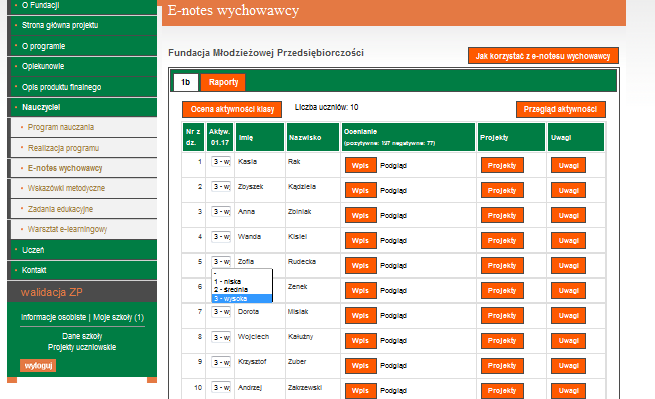The width and height of the screenshot is (655, 399).
Task: Click Przegląd aktywności button
Action: pyautogui.click(x=561, y=109)
